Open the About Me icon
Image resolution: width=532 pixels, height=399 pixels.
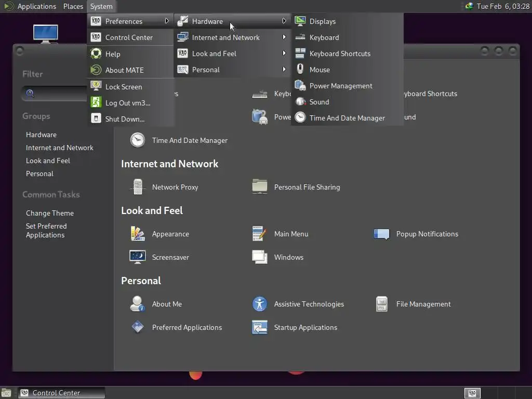(x=137, y=304)
